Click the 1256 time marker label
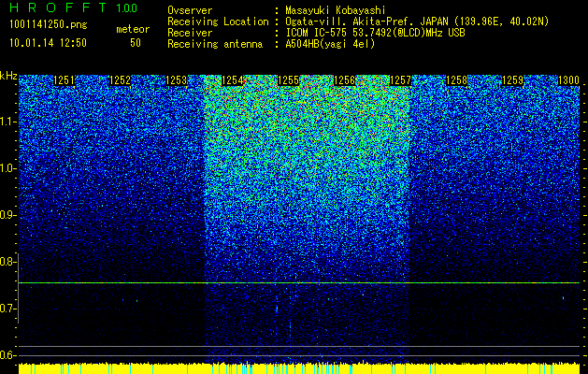This screenshot has height=374, width=588. click(x=345, y=80)
